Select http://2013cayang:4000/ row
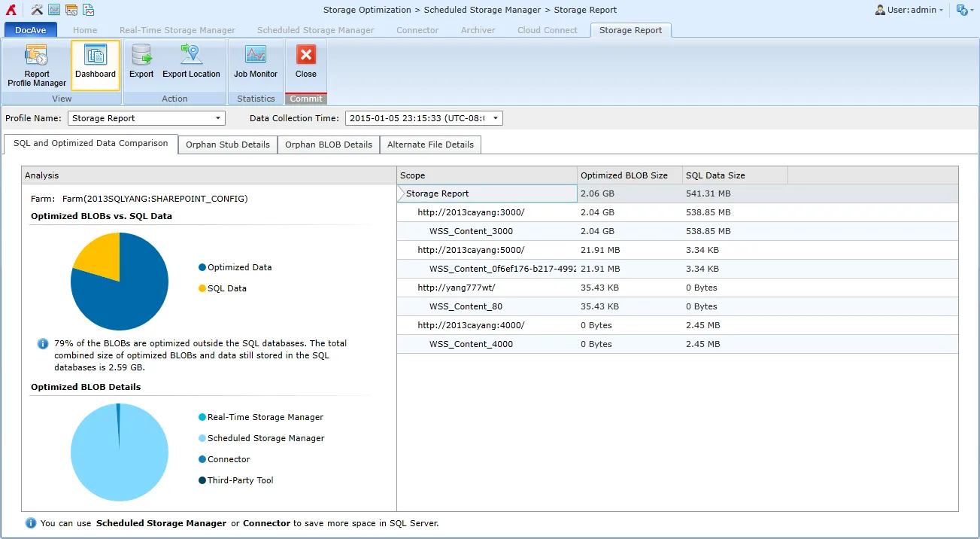This screenshot has width=980, height=539. (x=678, y=325)
